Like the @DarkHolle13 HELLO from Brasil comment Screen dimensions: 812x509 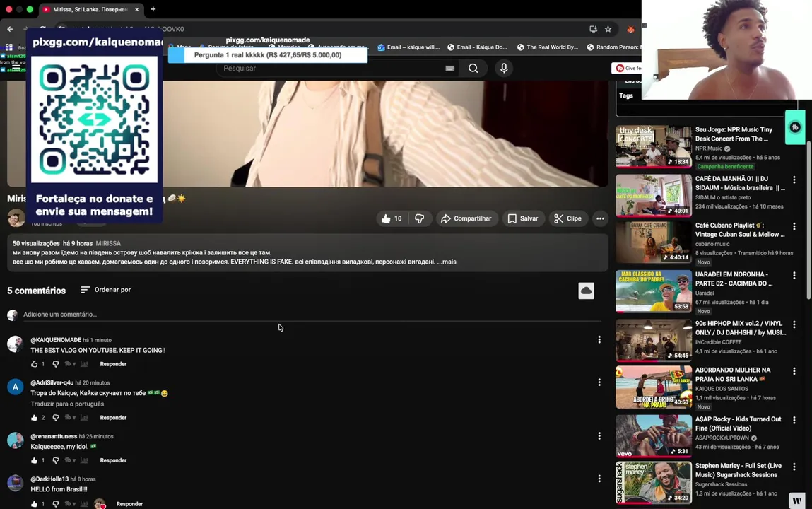(x=34, y=504)
